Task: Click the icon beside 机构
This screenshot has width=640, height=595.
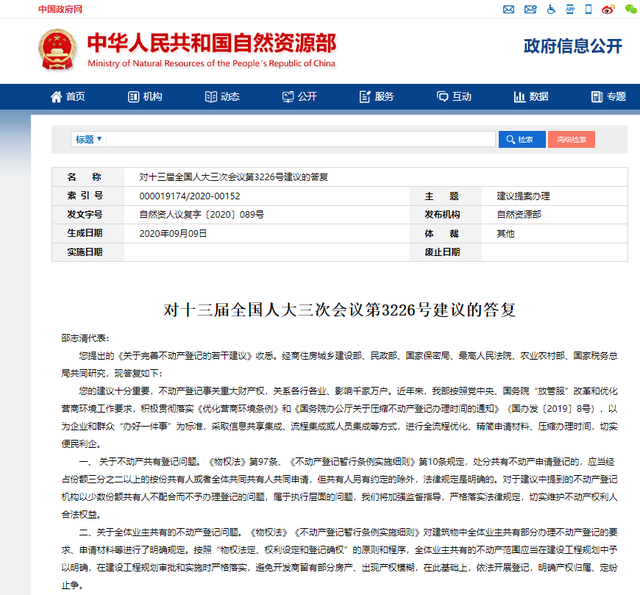Action: pos(133,97)
